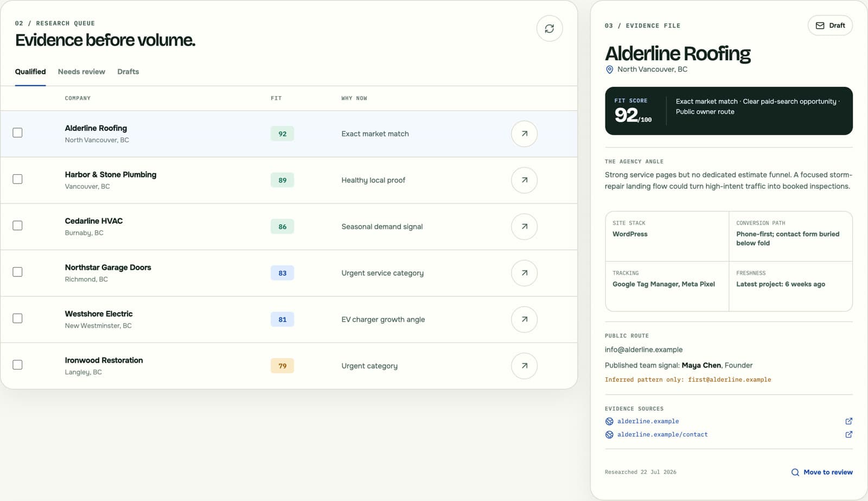Click fit score badge 83
868x501 pixels.
coord(282,273)
